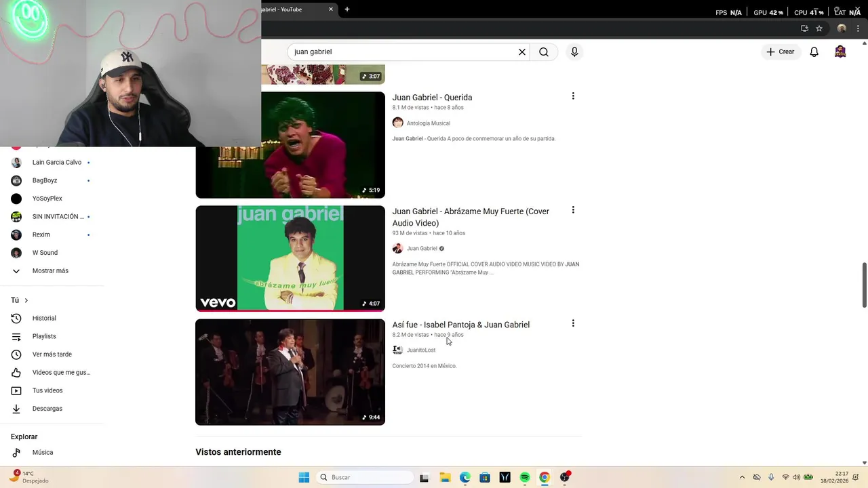Open the Chrome profile avatar

click(x=842, y=28)
